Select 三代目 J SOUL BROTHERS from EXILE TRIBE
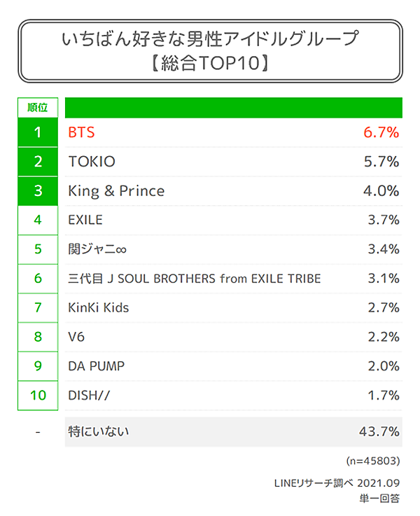Screen dimensions: 420x516 pyautogui.click(x=195, y=279)
